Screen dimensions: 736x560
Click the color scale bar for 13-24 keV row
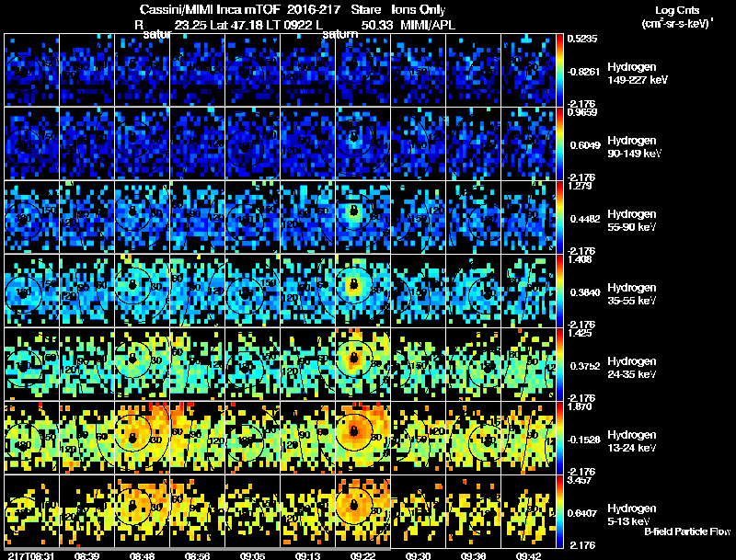[559, 438]
